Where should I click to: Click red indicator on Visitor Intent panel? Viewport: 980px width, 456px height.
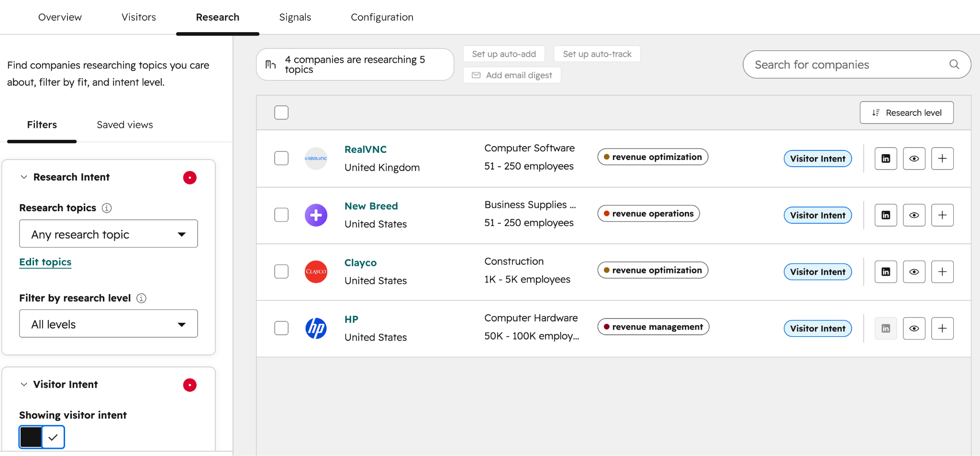[x=189, y=385]
